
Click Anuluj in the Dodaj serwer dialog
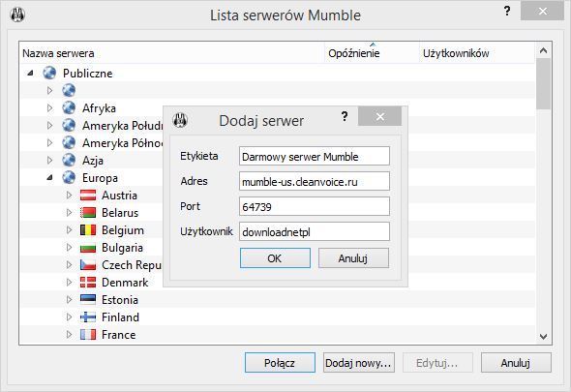[353, 257]
